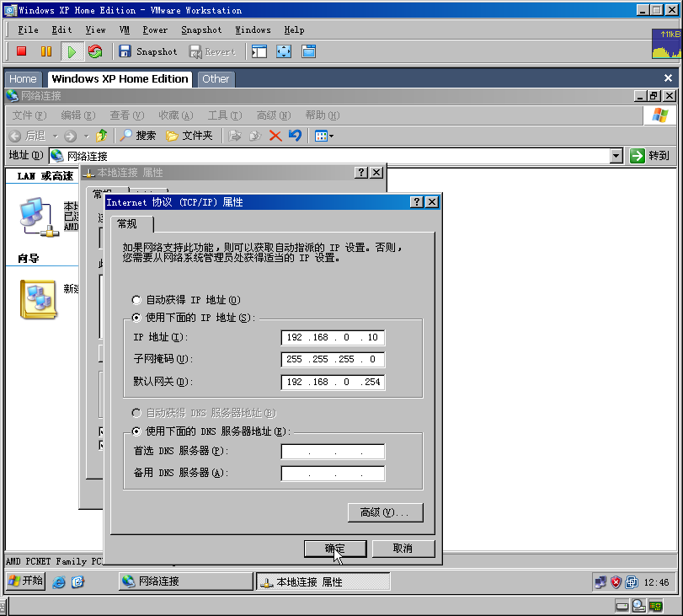
Task: Switch to 网络连接 taskbar button
Action: pos(185,581)
